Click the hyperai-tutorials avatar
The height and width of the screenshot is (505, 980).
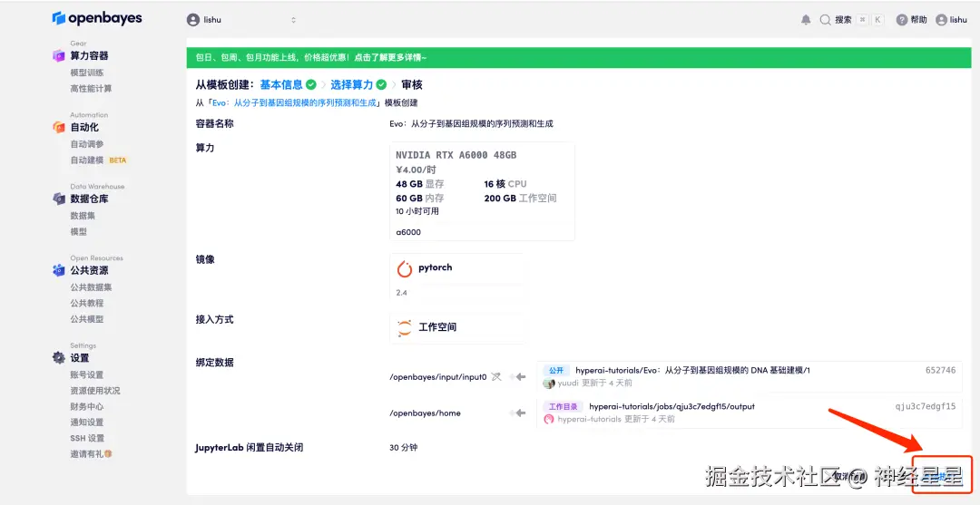coord(549,420)
